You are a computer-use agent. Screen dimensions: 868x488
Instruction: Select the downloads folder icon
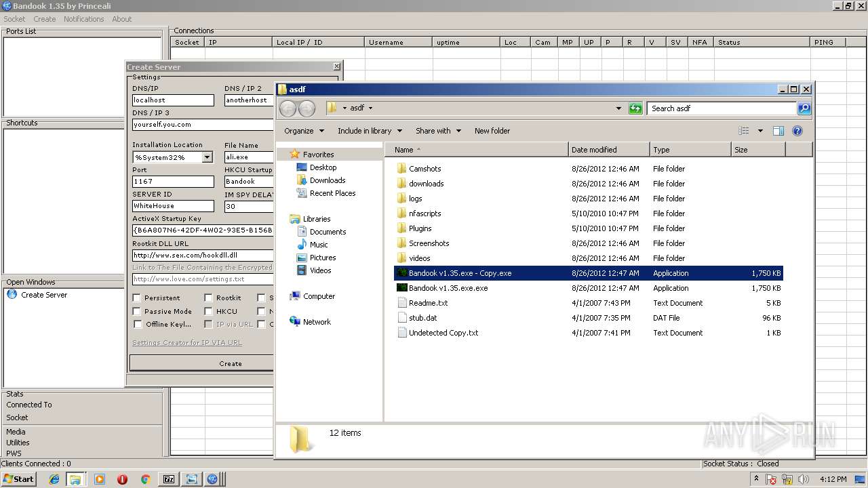(401, 184)
